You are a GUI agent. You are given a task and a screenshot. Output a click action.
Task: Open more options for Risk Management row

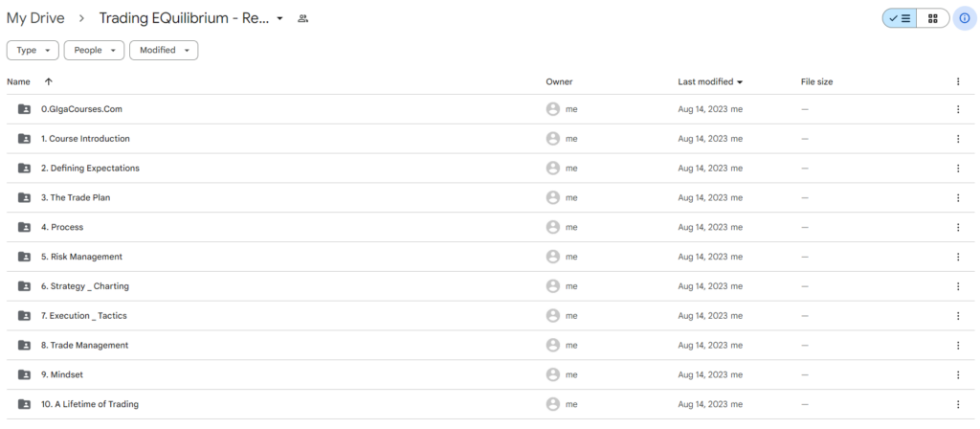[958, 257]
